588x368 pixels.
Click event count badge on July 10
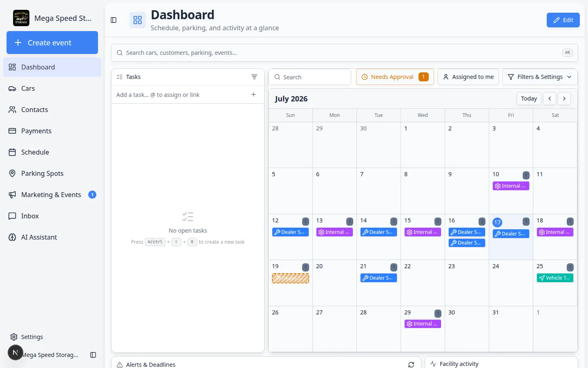pyautogui.click(x=526, y=175)
